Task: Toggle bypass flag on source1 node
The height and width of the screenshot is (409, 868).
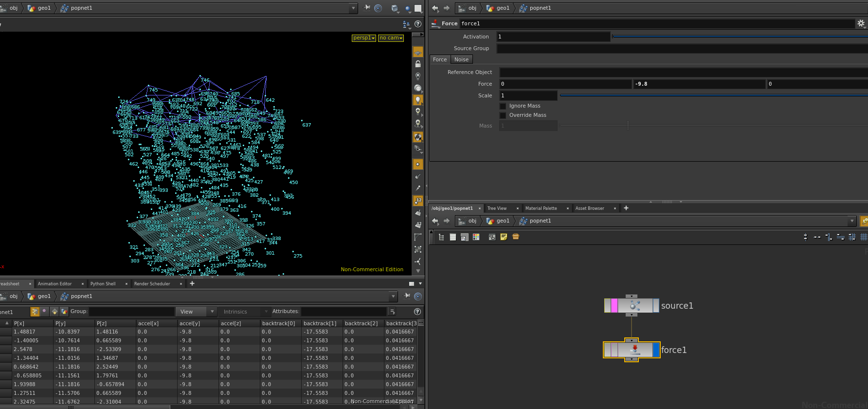Action: coord(608,306)
